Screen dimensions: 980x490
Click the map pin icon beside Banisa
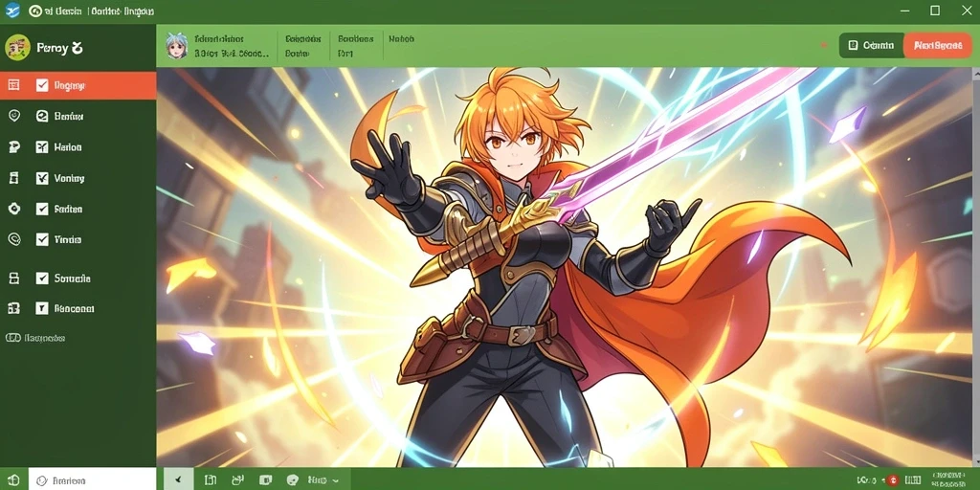coord(13,116)
